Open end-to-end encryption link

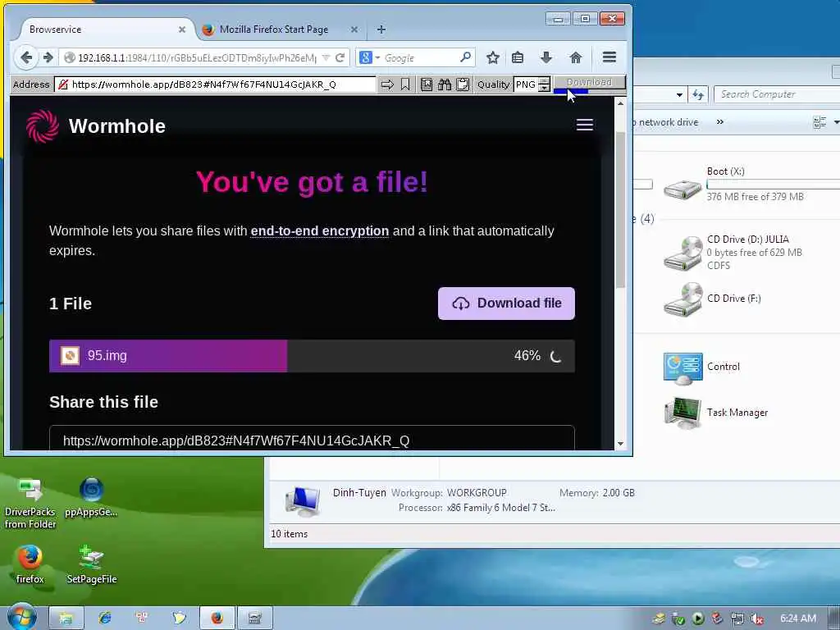320,231
